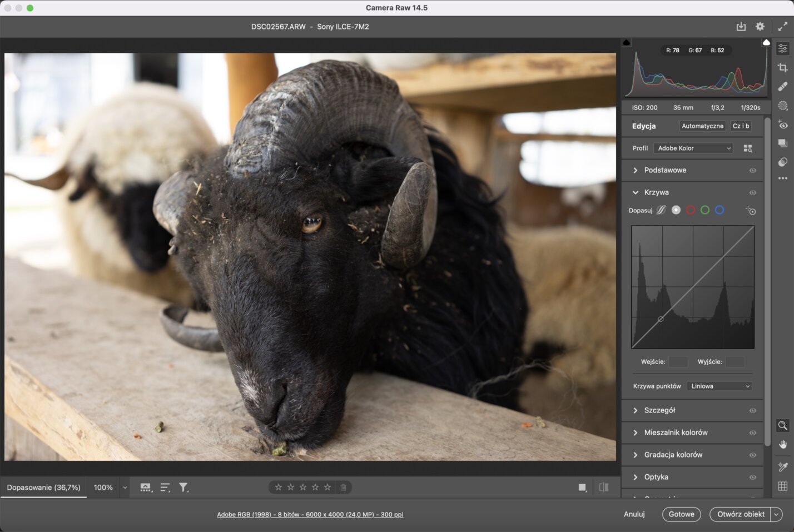
Task: Activate the targeted adjustment tool in Krzywa
Action: 751,211
